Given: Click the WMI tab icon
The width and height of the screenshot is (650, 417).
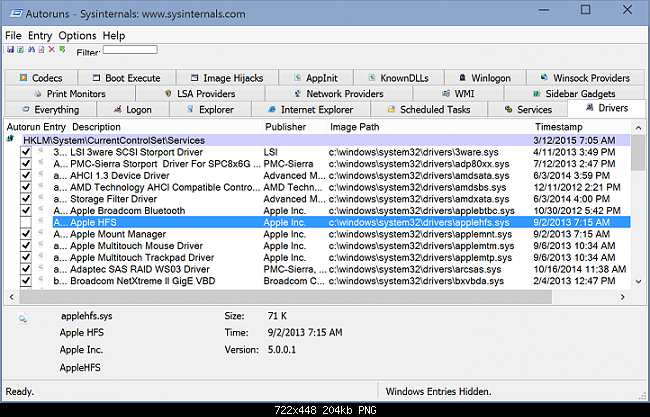Looking at the screenshot, I should [446, 93].
